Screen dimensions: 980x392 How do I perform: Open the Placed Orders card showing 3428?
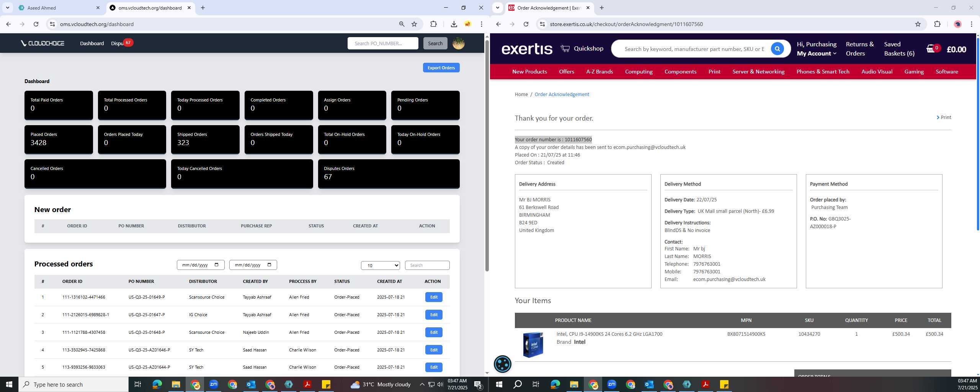tap(59, 139)
